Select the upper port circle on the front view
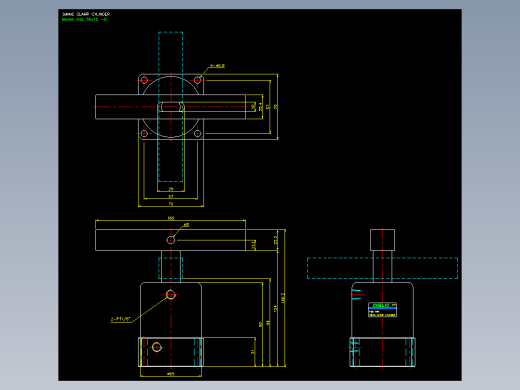The image size is (520, 390). point(171,295)
